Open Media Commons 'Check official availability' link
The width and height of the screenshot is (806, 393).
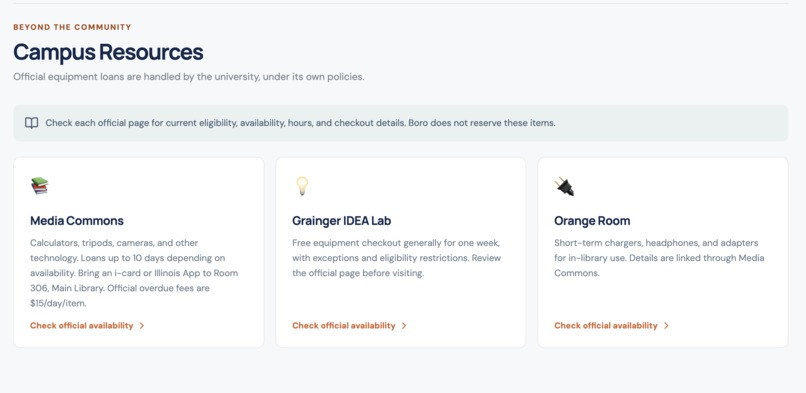point(87,326)
